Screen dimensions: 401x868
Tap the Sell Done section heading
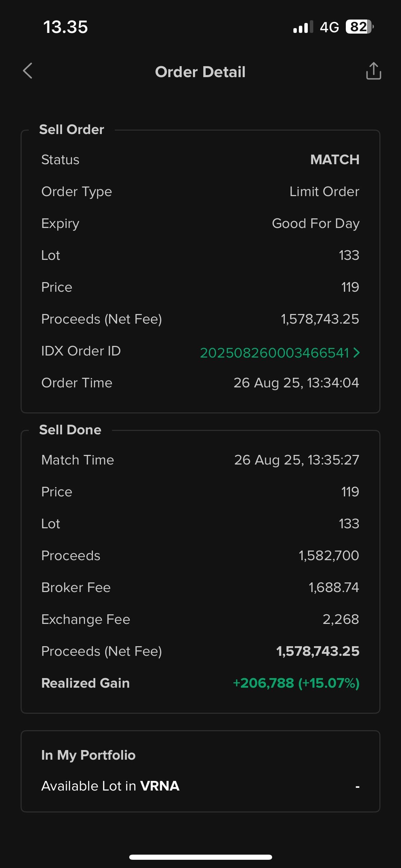pos(70,430)
